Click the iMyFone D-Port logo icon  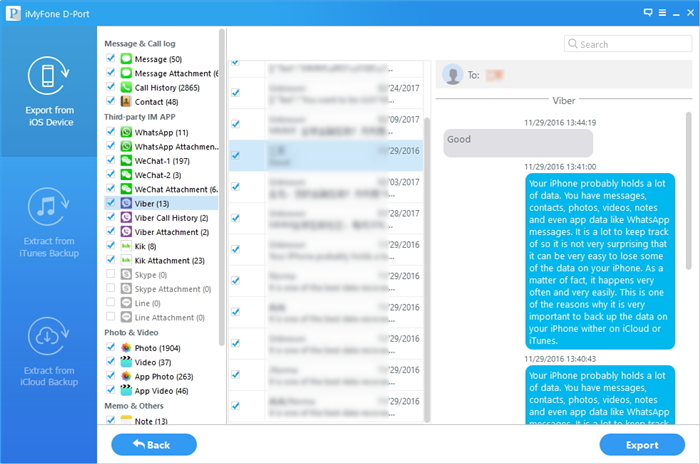[13, 13]
